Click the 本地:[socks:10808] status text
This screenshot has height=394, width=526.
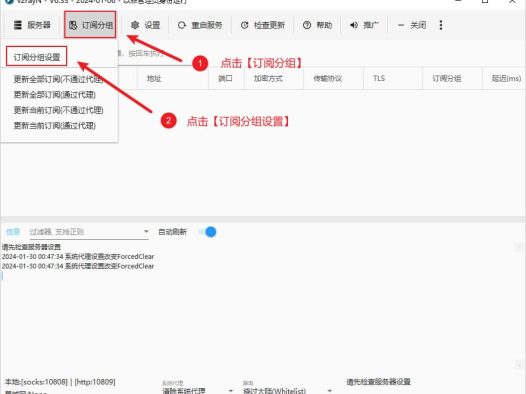point(36,382)
